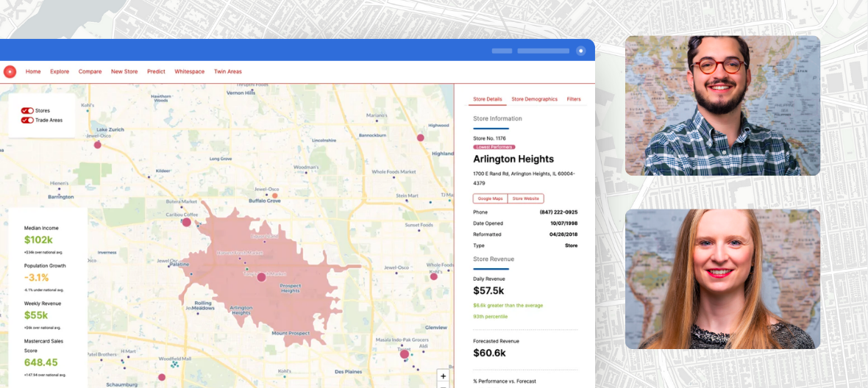
Task: Go to the Compare page
Action: coord(90,71)
